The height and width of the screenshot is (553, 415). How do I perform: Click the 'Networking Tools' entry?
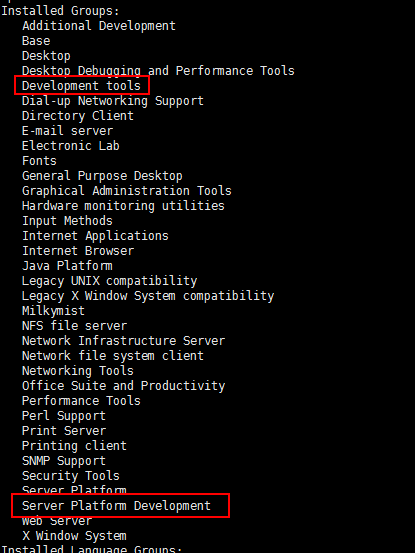click(78, 371)
